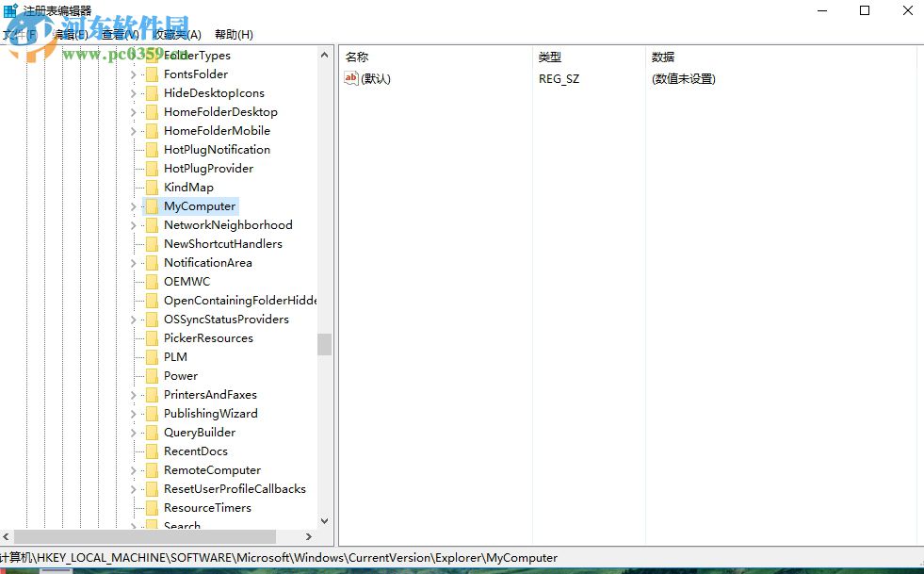Select the KindMap key label
Screen dimensions: 924x574
188,188
